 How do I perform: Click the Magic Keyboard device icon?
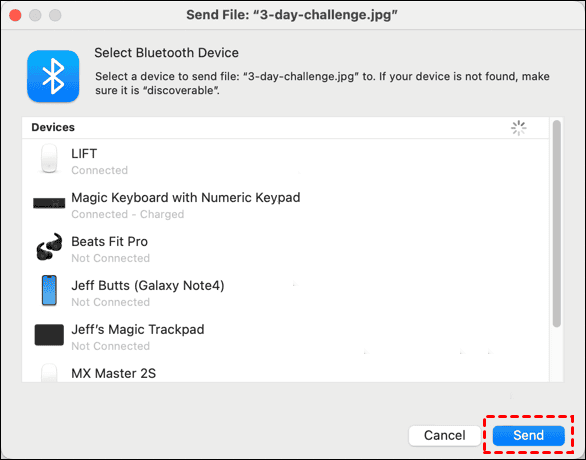pyautogui.click(x=49, y=203)
